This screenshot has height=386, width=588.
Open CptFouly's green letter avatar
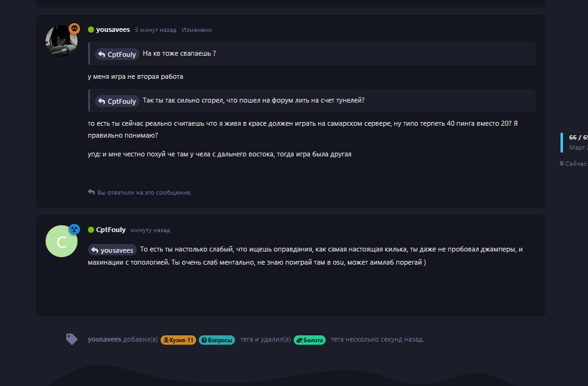pyautogui.click(x=61, y=241)
